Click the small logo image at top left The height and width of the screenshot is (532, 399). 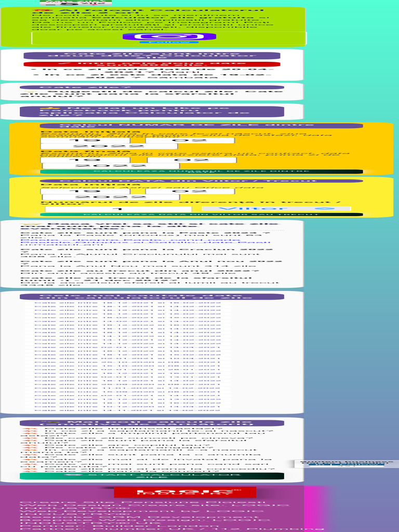click(76, 3)
